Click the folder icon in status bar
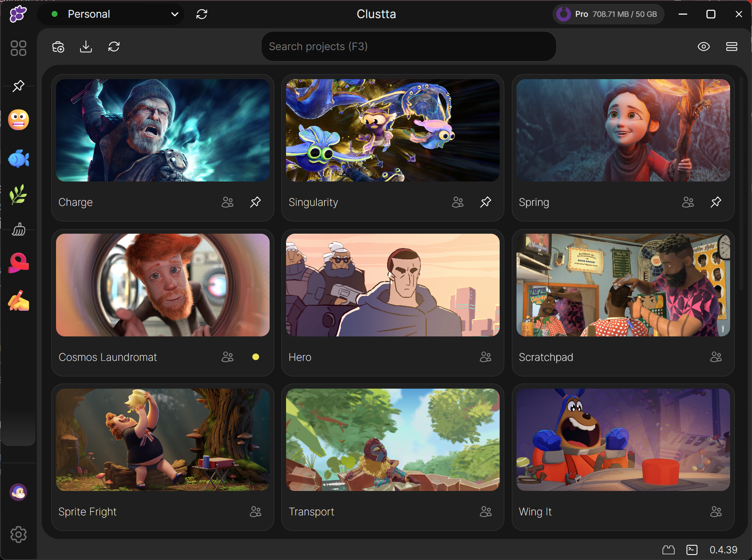The height and width of the screenshot is (560, 752). [x=669, y=550]
